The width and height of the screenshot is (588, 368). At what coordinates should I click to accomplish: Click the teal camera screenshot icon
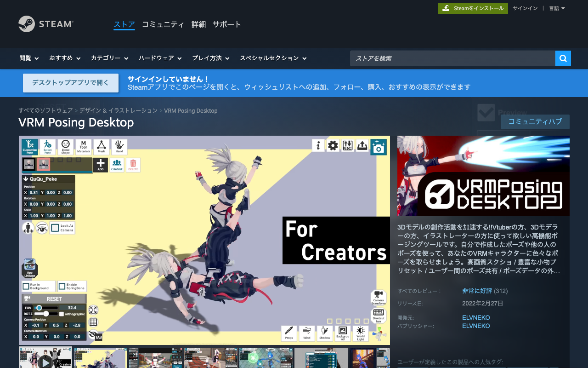(379, 147)
